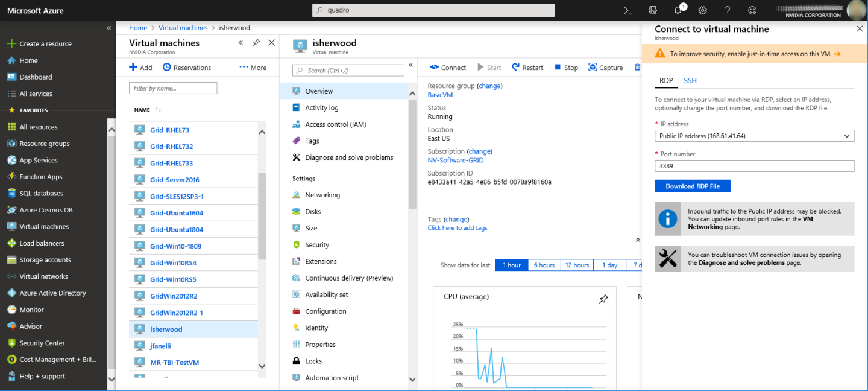The height and width of the screenshot is (391, 868).
Task: Open the Public IP address dropdown
Action: 848,135
